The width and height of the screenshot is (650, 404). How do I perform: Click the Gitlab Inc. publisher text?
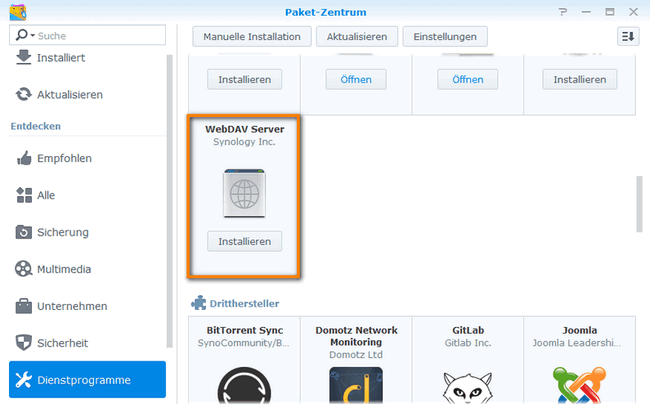point(468,343)
